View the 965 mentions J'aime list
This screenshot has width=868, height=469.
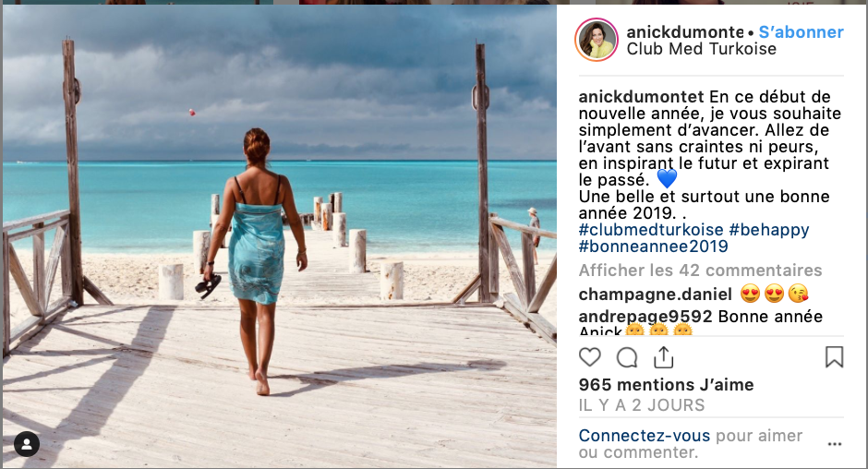[666, 384]
